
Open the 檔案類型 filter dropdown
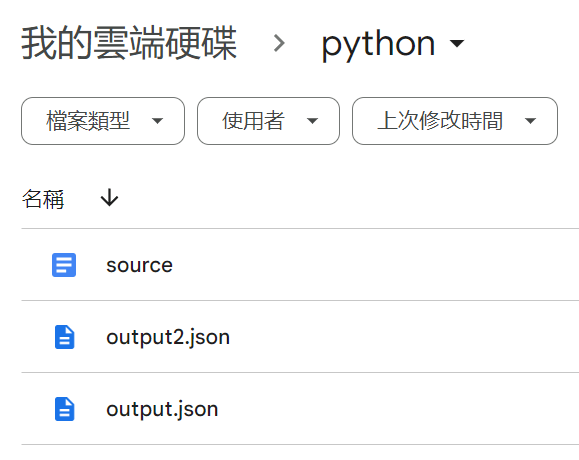(x=103, y=121)
